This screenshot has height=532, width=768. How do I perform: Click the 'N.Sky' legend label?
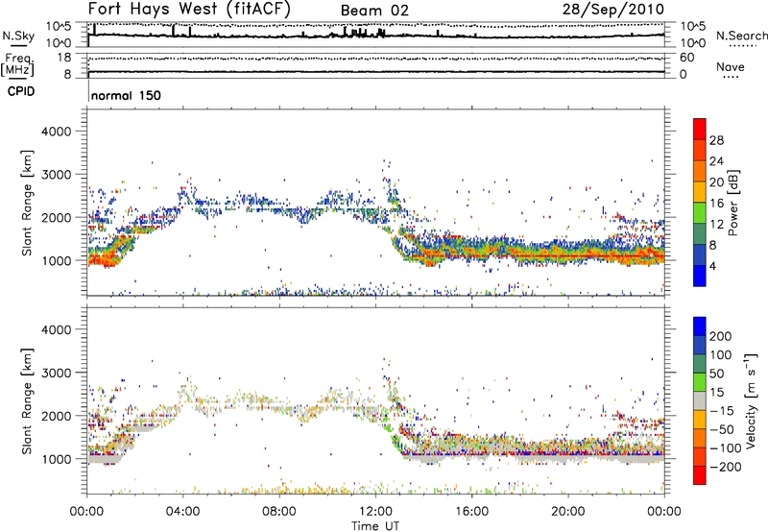[18, 36]
